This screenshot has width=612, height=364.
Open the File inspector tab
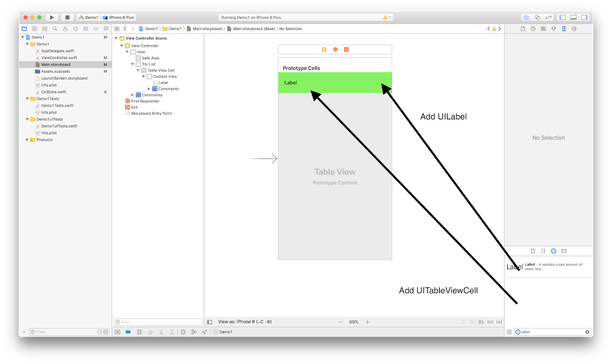click(523, 29)
